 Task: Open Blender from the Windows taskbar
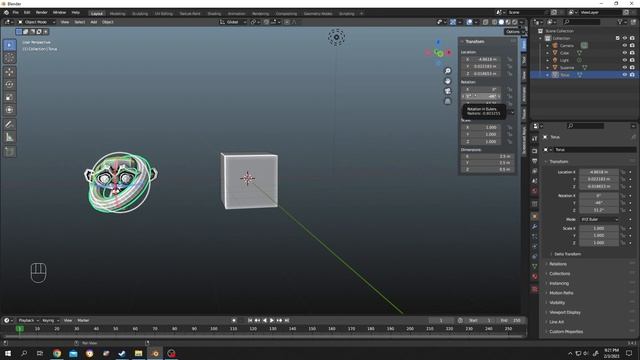[x=155, y=353]
